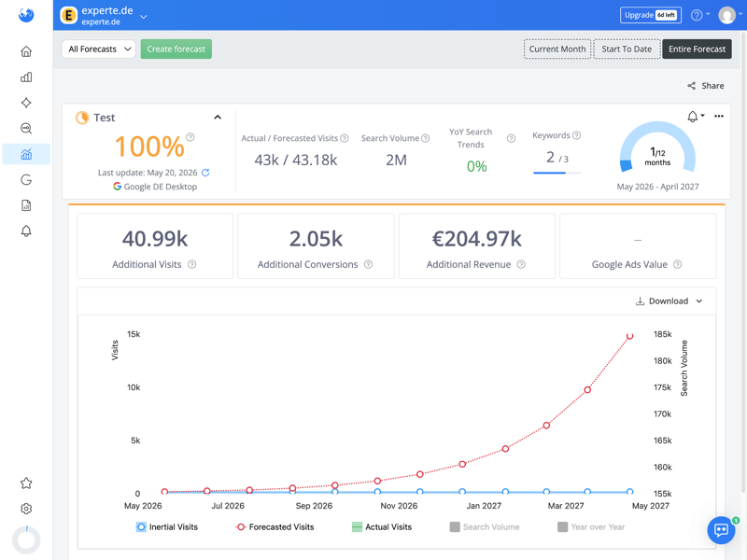Open the home icon in sidebar
The image size is (747, 560).
[26, 51]
